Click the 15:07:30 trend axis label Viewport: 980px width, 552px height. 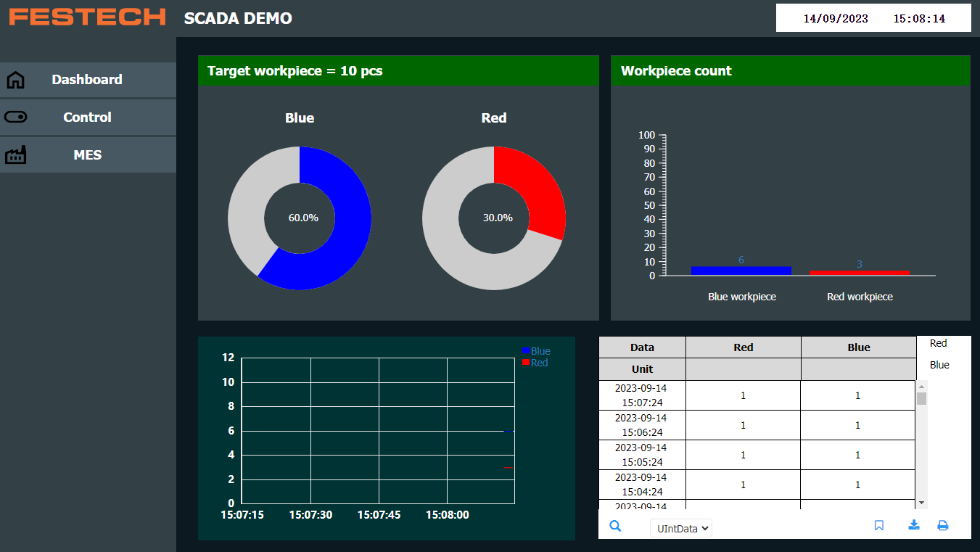coord(310,515)
